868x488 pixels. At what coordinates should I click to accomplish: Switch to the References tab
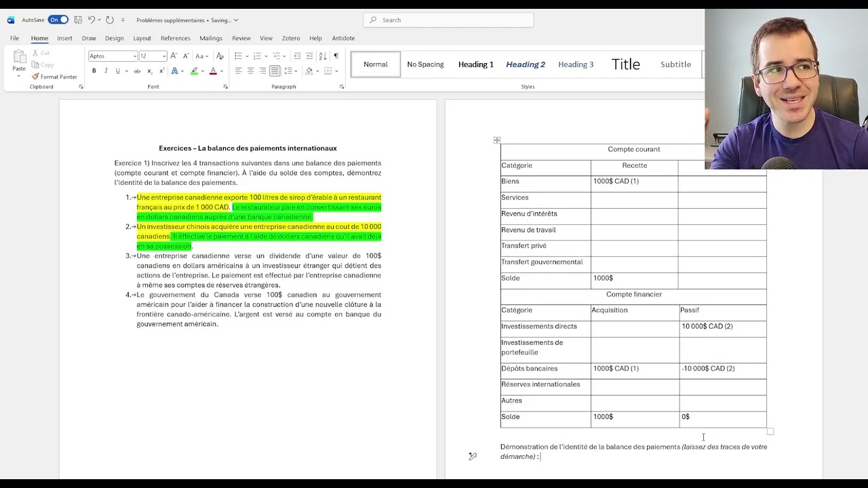(175, 38)
